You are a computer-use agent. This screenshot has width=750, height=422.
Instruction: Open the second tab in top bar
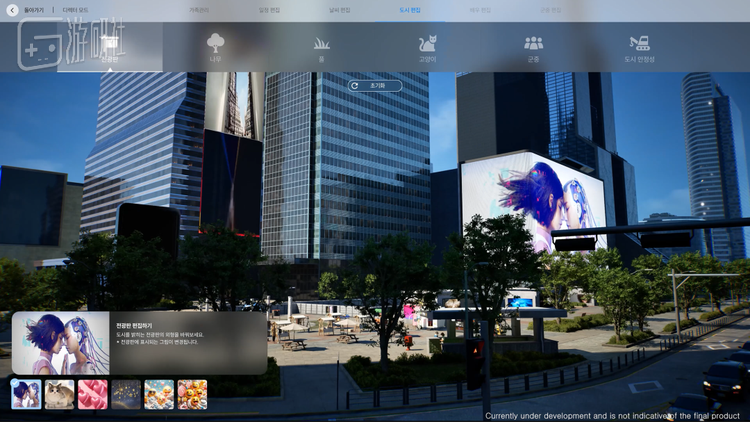click(269, 10)
